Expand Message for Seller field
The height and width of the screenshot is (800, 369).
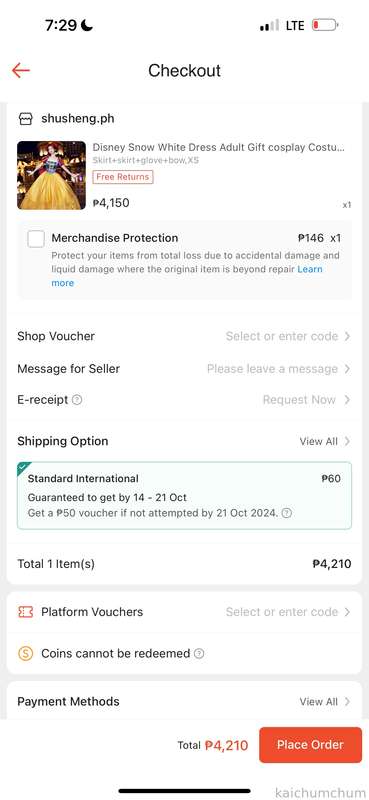coord(184,369)
